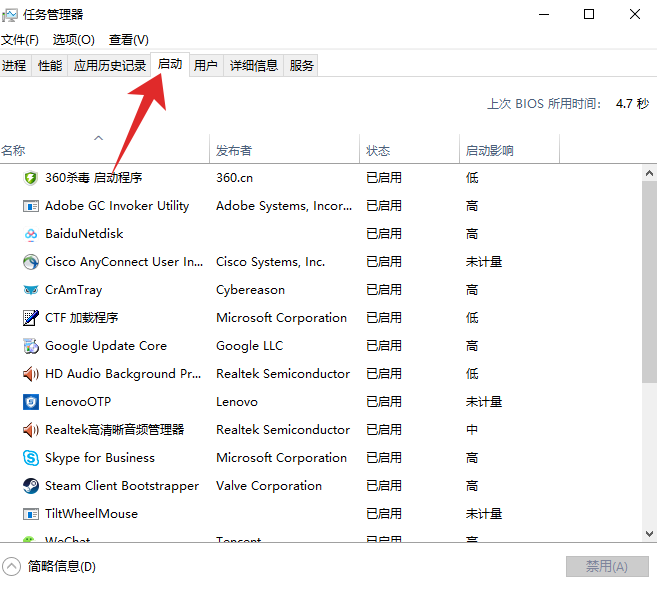The width and height of the screenshot is (657, 591).
Task: Sort by the 状态 column header
Action: (409, 149)
